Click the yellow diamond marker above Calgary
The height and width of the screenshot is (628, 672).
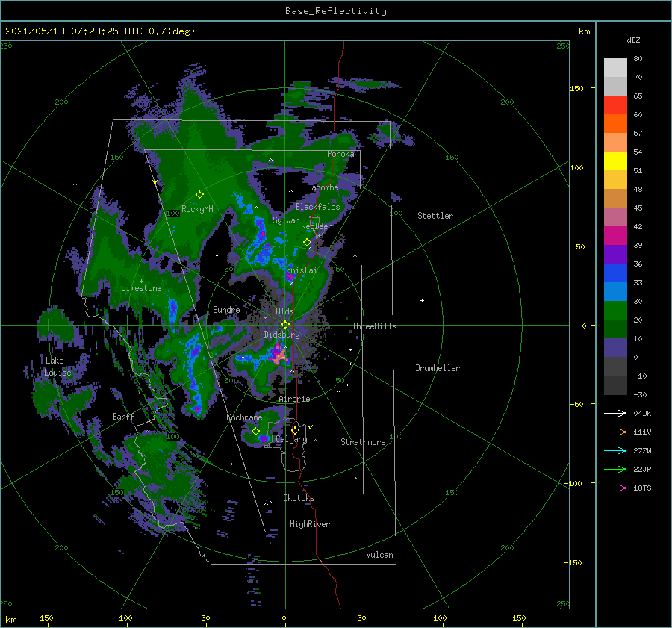295,430
